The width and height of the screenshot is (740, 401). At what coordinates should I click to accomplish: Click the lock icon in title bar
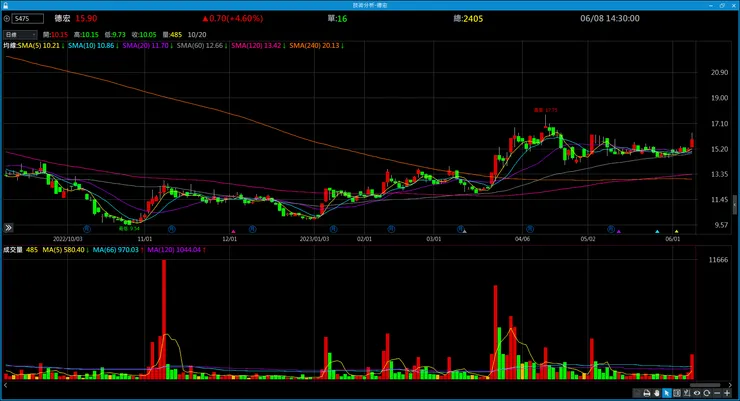[6, 5]
